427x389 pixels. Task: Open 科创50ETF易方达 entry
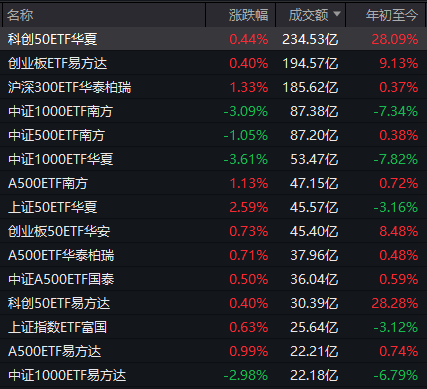click(59, 303)
